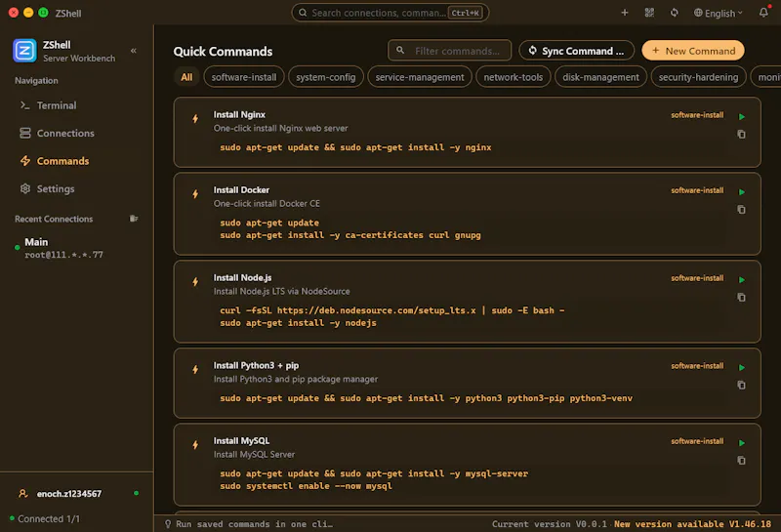This screenshot has width=781, height=532.
Task: Click the ZShell logo icon
Action: 25,51
